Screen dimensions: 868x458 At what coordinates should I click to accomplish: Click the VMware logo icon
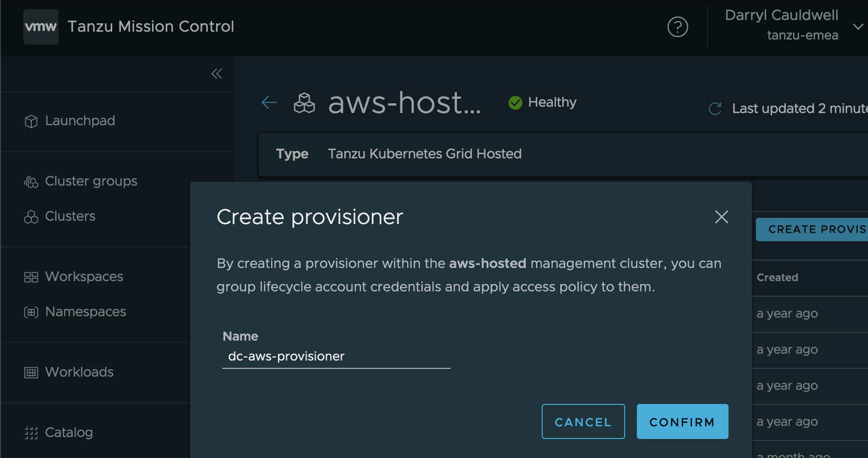click(41, 27)
